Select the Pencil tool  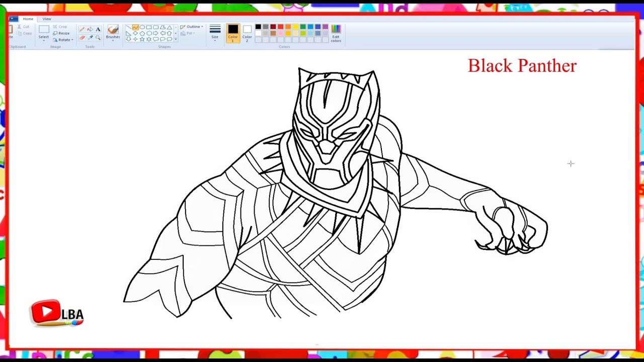click(x=83, y=28)
